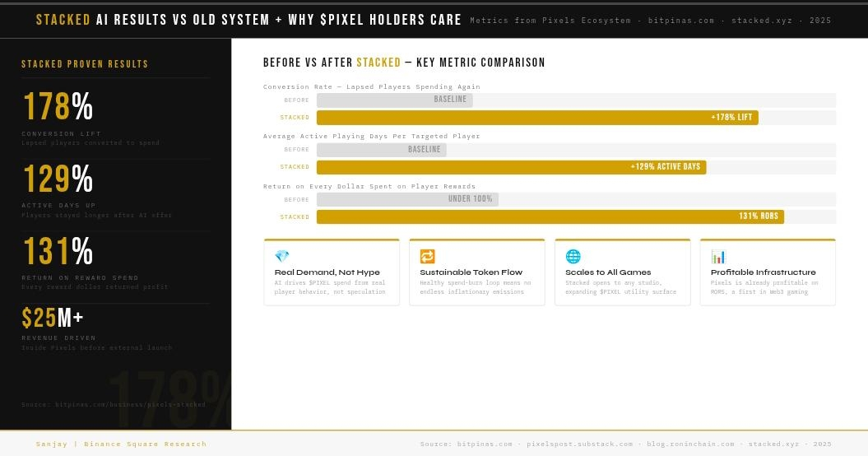Click the globe icon on Scales to All Games
This screenshot has width=868, height=456.
tap(573, 256)
